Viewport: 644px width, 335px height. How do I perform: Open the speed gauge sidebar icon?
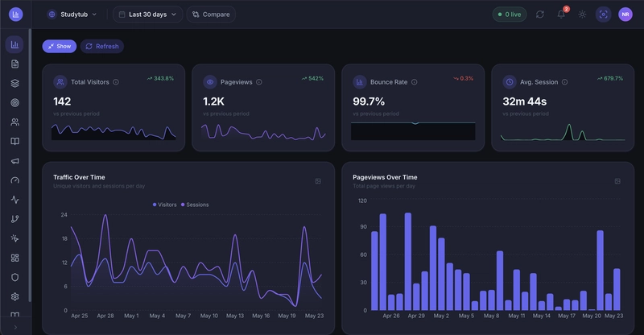14,180
